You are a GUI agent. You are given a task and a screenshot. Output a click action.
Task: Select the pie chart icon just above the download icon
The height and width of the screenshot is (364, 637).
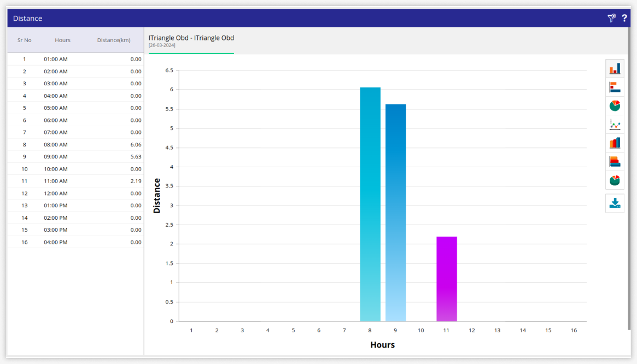point(615,180)
